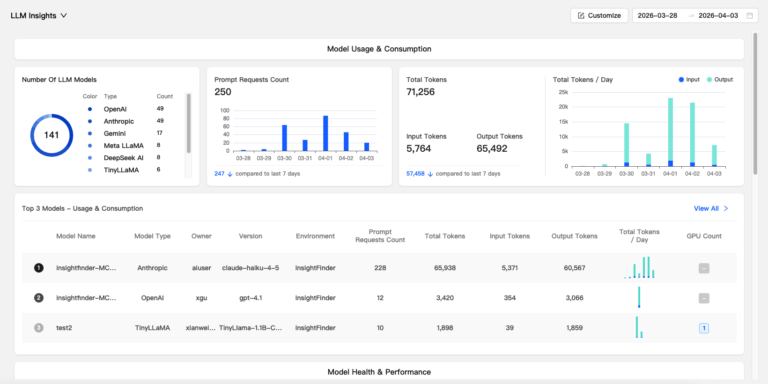Click Prompt Requests Count value 250
Screen dimensions: 768x384
(x=223, y=92)
